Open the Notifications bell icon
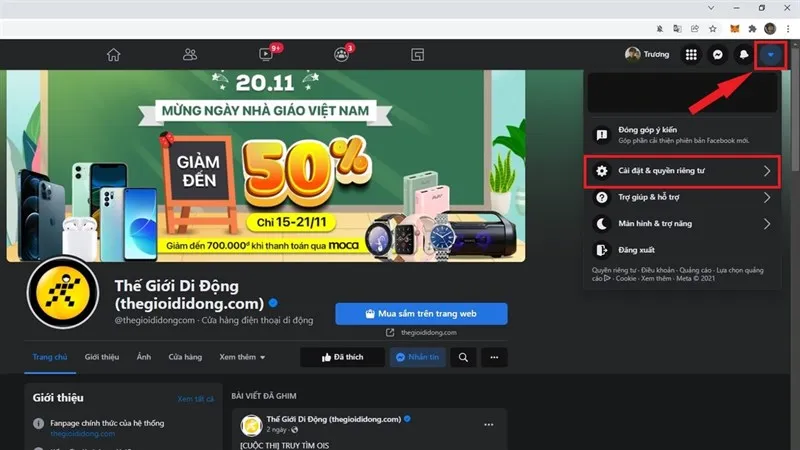Screen dimensions: 800x450 [744, 55]
